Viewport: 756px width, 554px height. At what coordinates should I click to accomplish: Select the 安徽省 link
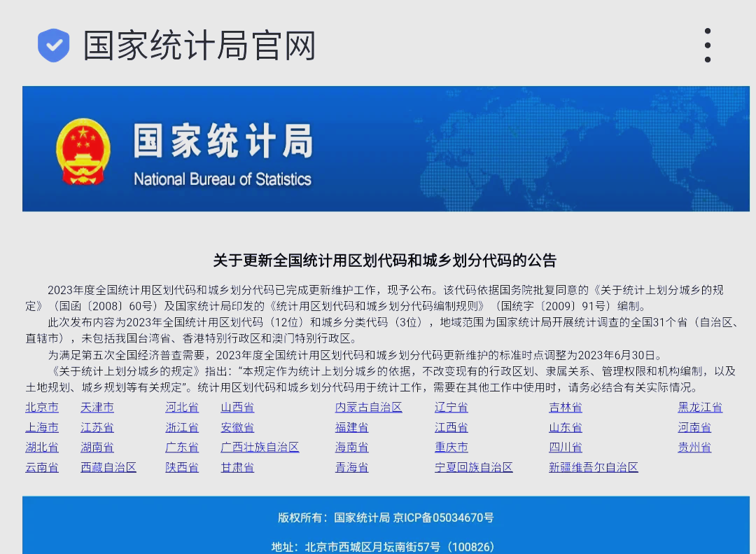(x=238, y=427)
